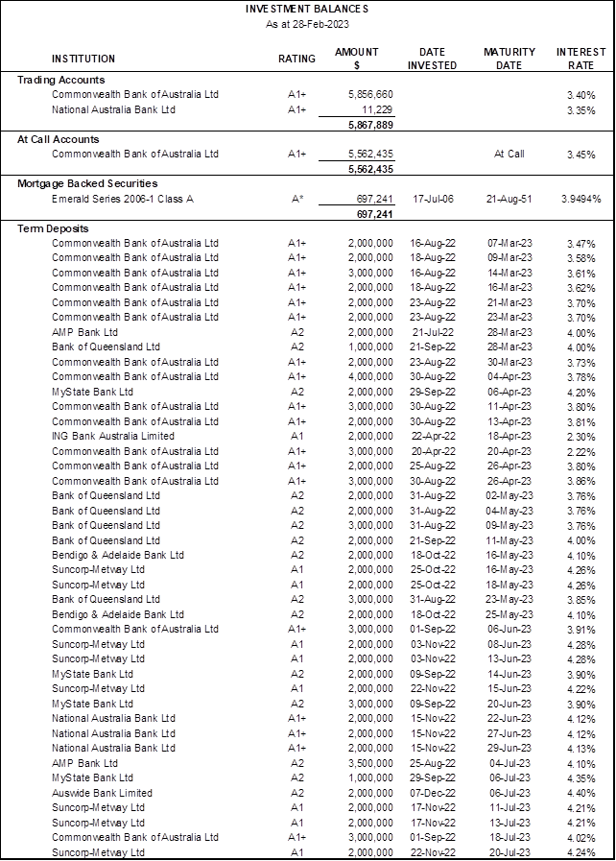
Task: Click the 30-Mar-23 maturity date
Action: click(509, 363)
